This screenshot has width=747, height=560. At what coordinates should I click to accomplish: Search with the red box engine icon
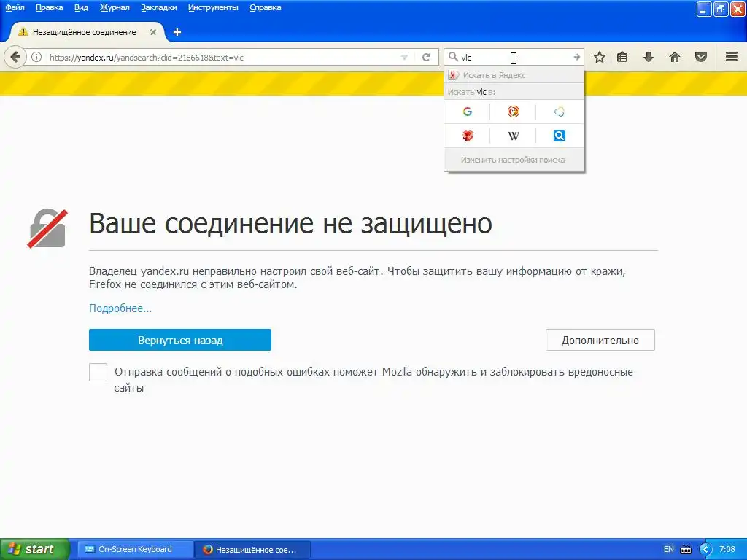coord(468,136)
